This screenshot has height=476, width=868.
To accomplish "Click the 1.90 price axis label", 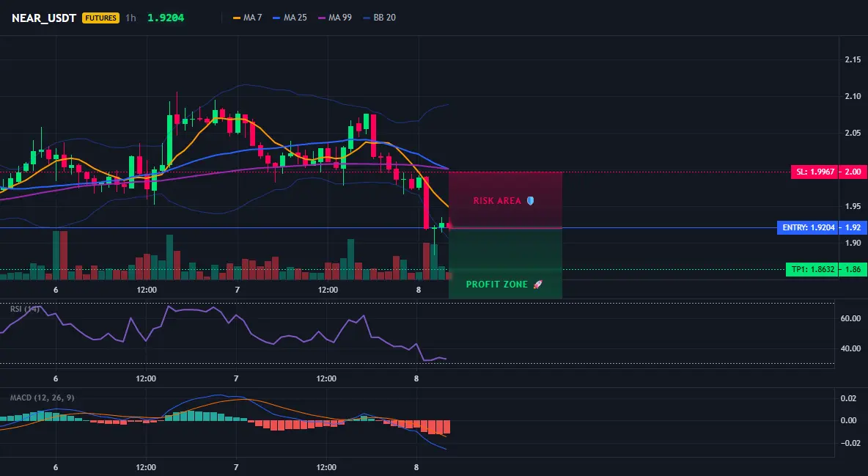I will pos(853,243).
